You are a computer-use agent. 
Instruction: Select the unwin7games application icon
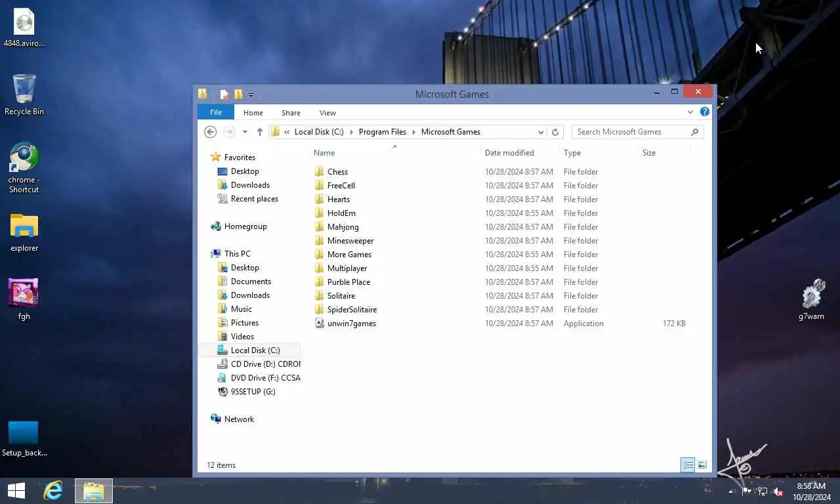pyautogui.click(x=320, y=324)
